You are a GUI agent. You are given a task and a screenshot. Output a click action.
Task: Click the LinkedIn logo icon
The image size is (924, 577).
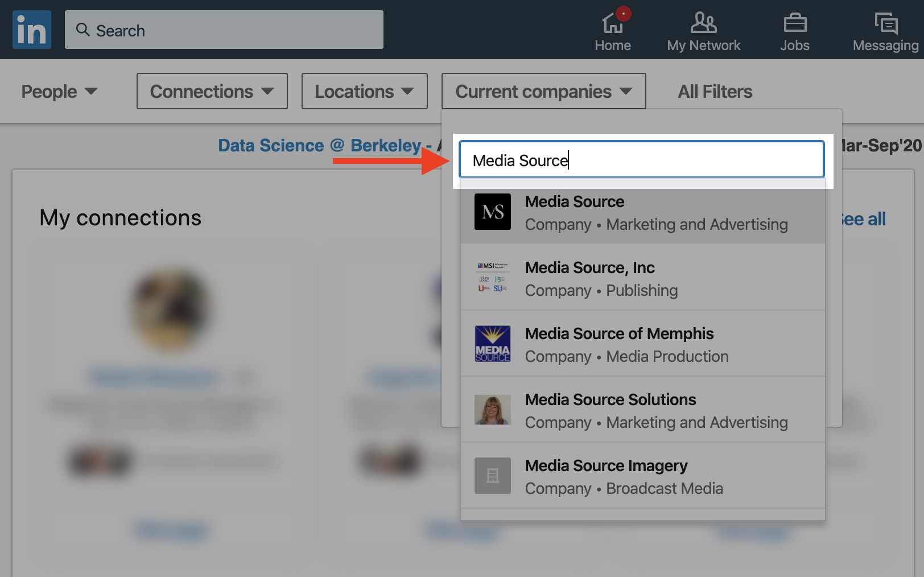32,30
